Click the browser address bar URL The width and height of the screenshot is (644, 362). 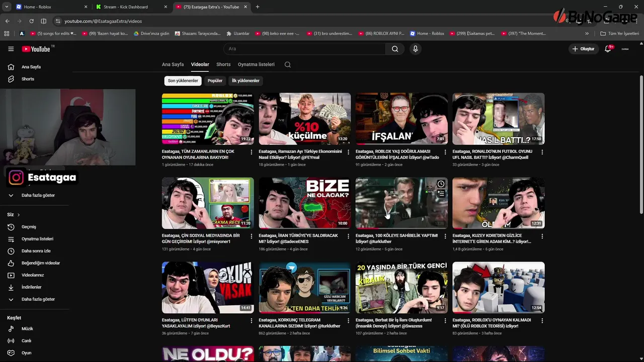[x=103, y=21]
